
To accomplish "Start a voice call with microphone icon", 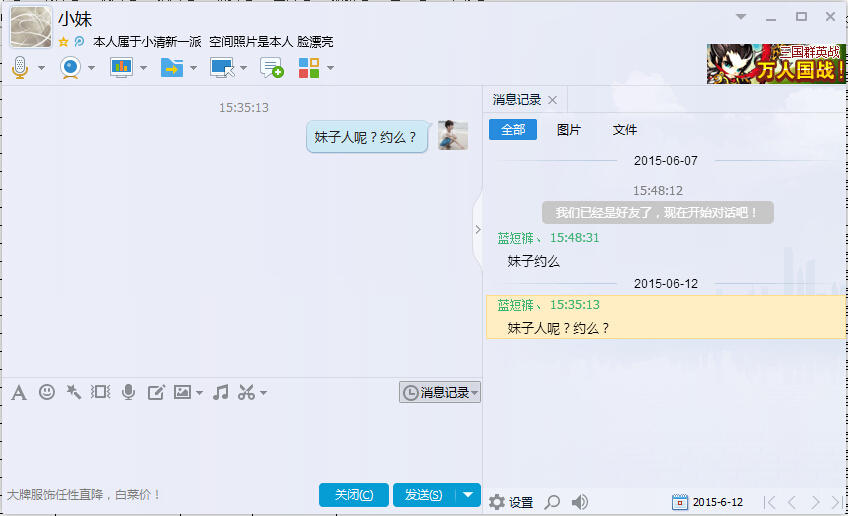I will click(20, 68).
